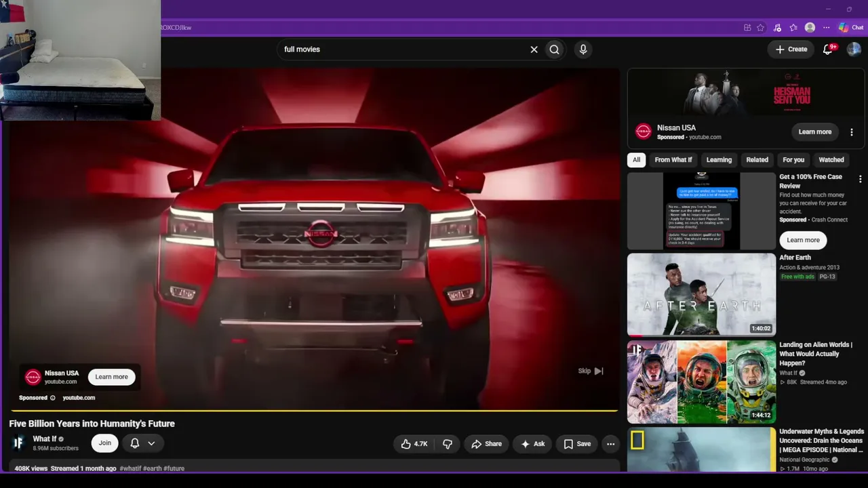Viewport: 868px width, 488px height.
Task: Open more actions ellipsis beside Save
Action: pos(611,444)
